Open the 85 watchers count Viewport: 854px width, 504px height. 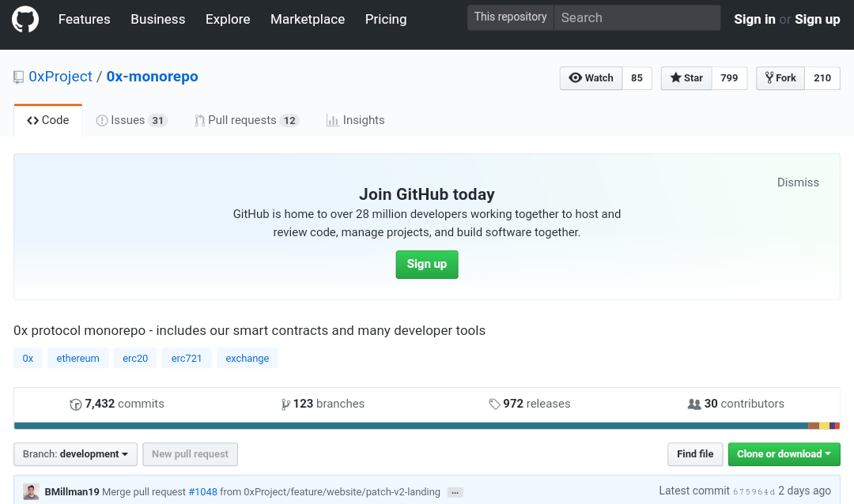637,78
